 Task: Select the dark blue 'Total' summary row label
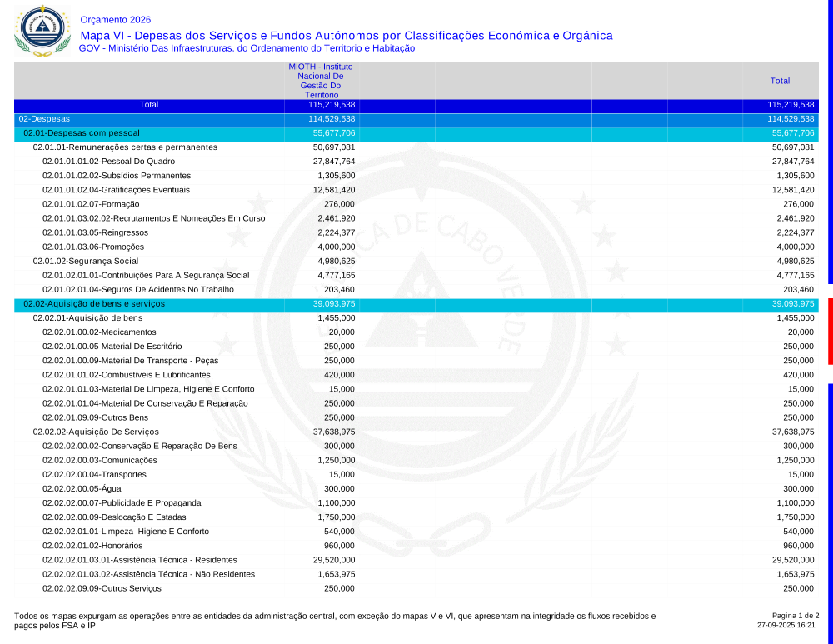point(149,105)
